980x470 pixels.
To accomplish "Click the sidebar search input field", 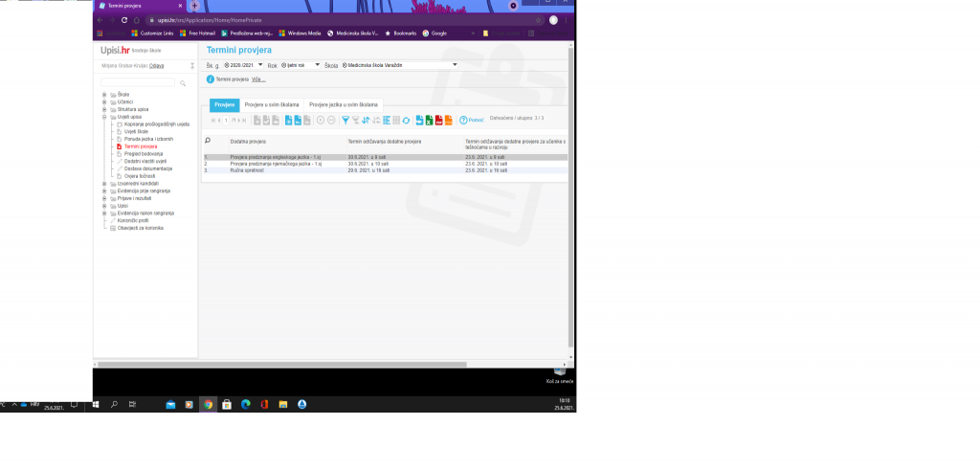I will coord(139,83).
